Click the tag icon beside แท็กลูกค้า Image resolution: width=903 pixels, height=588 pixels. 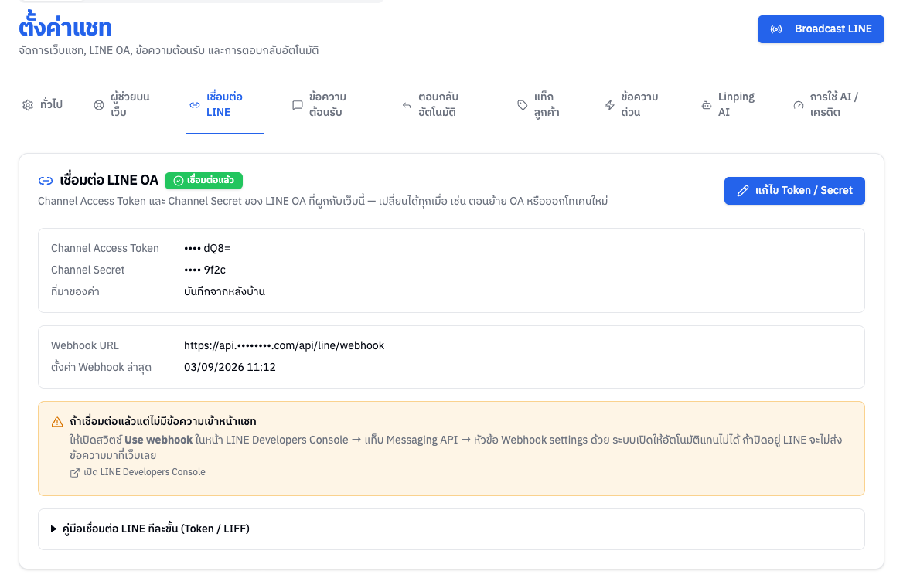[523, 105]
